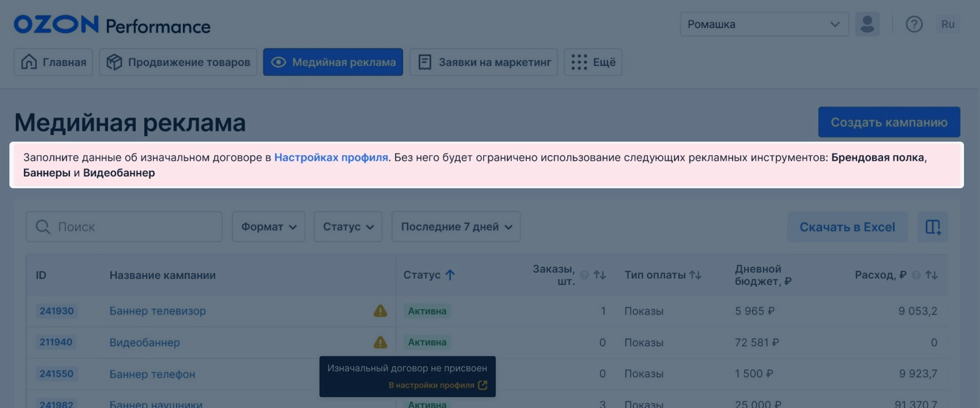The image size is (980, 408).
Task: Open campaign ID 241550
Action: click(57, 374)
